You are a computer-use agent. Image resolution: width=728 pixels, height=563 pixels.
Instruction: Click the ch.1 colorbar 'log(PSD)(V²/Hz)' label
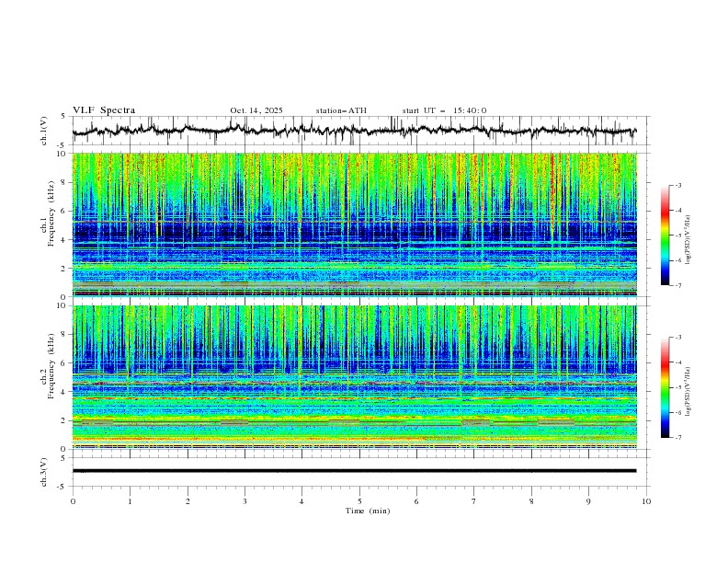tap(688, 240)
